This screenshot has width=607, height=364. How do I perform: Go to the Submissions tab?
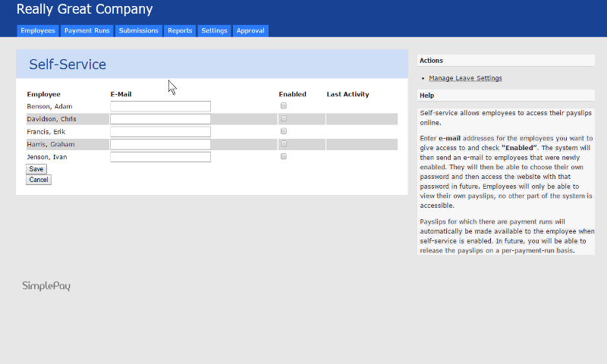coord(139,31)
